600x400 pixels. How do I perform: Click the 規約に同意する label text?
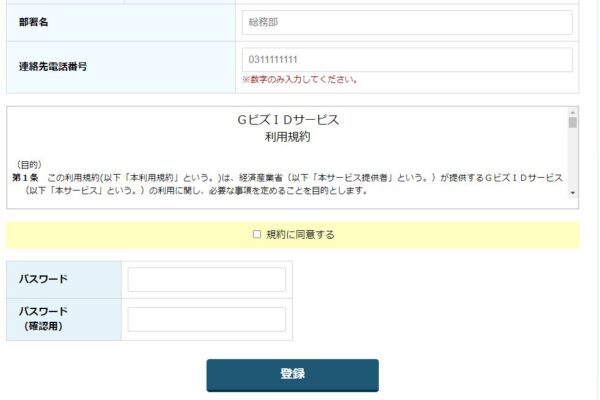(300, 234)
